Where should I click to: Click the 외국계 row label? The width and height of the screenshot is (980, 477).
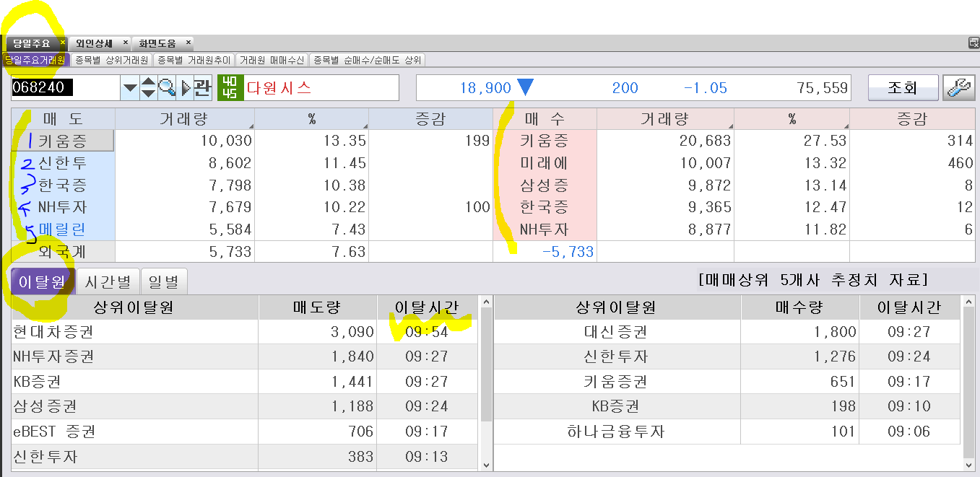click(64, 251)
